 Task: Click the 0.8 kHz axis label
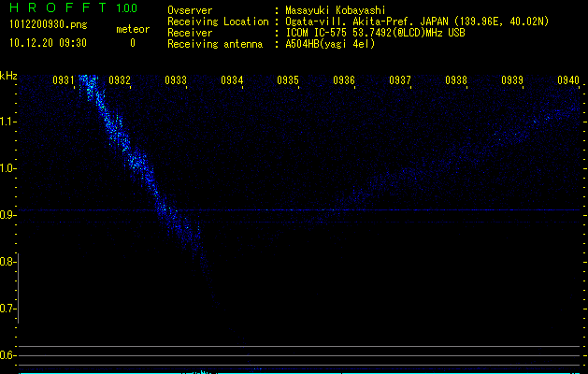pos(7,262)
